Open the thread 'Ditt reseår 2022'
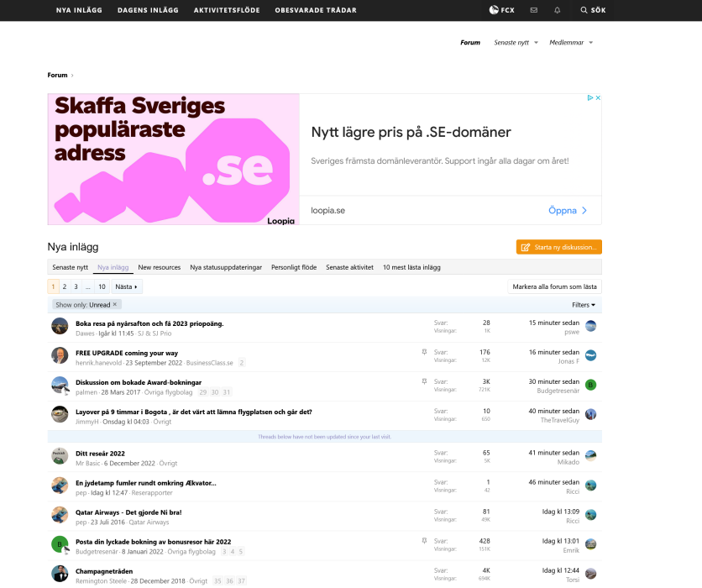702x588 pixels. (x=100, y=453)
